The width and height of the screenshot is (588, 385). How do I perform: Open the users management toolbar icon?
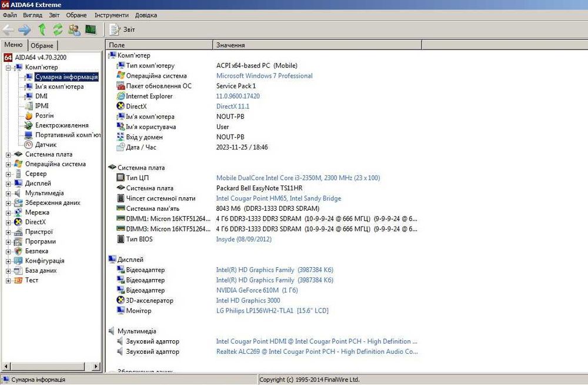pos(74,29)
